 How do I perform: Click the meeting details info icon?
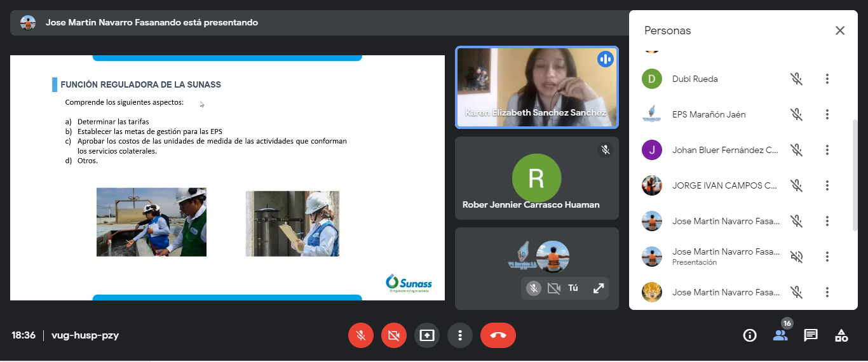tap(750, 335)
